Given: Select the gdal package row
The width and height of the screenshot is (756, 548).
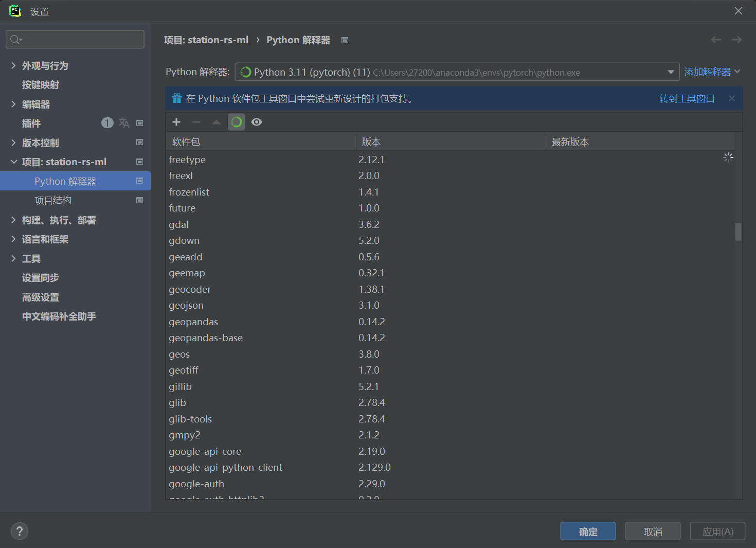Looking at the screenshot, I should click(x=450, y=224).
